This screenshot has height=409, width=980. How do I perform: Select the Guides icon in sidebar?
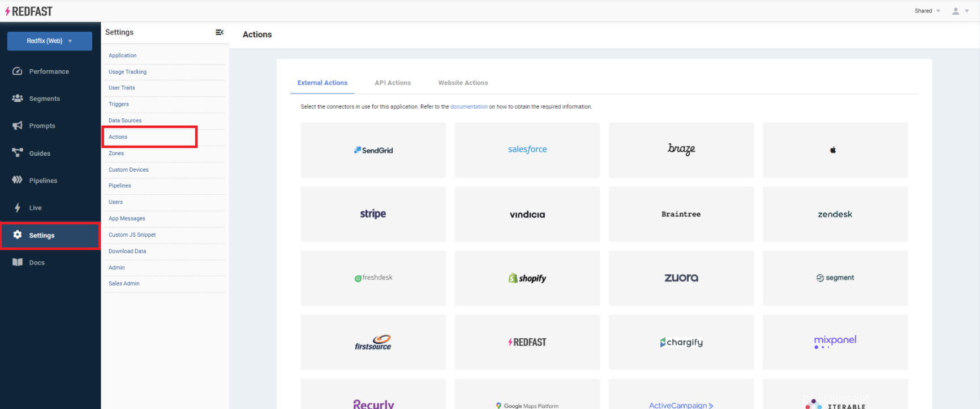click(18, 153)
